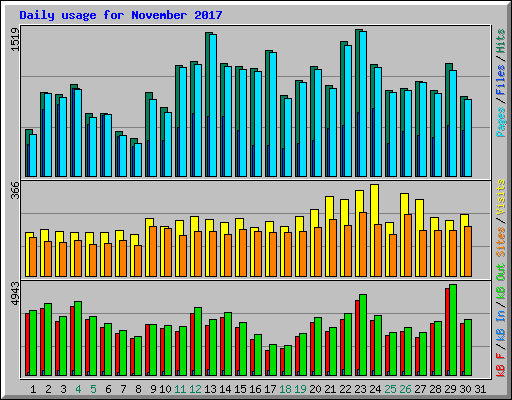
Task: Select day 9 on the x-axis
Action: tap(153, 389)
